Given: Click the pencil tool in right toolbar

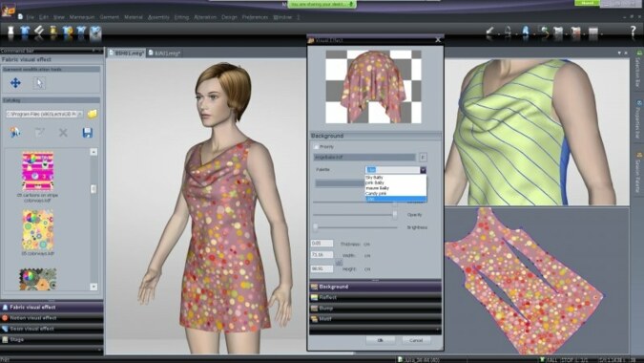Looking at the screenshot, I should (x=490, y=32).
